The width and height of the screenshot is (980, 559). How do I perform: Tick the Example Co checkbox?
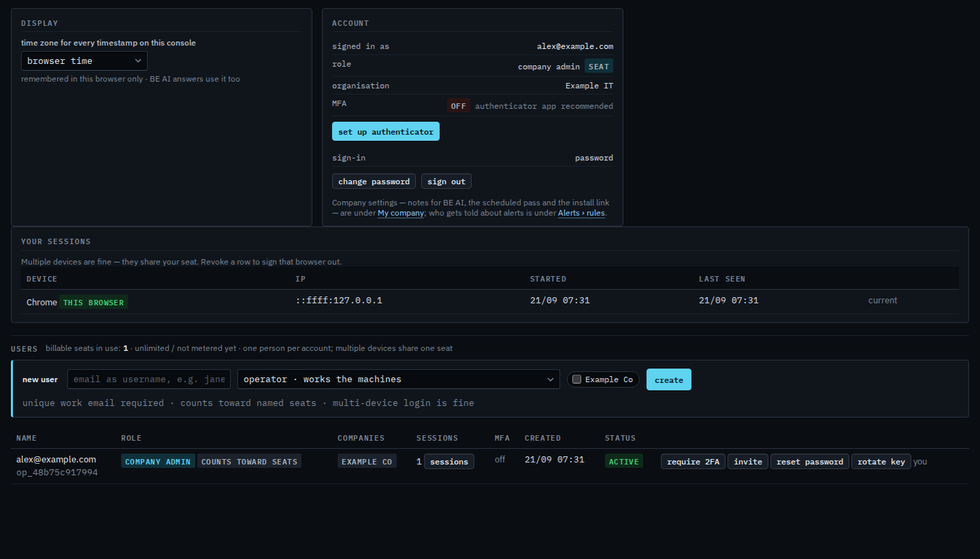point(577,379)
